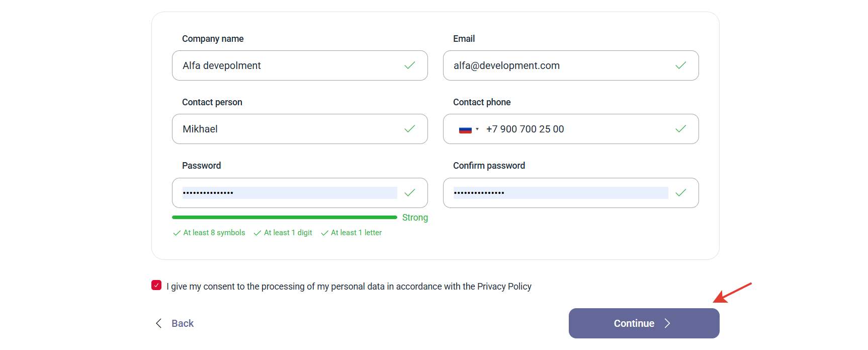Click the green checkmark in Company name field
Image resolution: width=868 pixels, height=350 pixels.
410,65
